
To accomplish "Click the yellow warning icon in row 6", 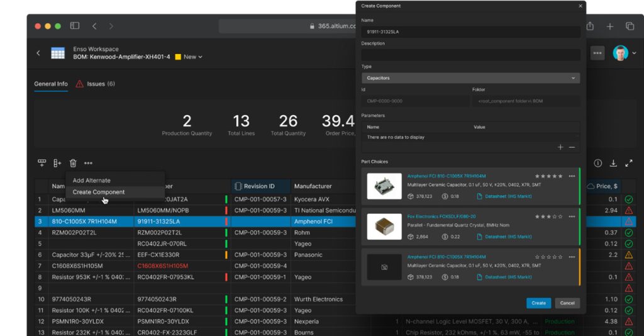I will pos(629,255).
